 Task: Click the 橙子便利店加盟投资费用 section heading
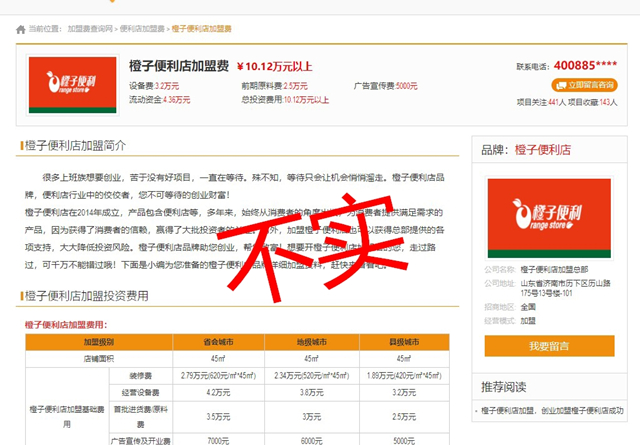(x=87, y=296)
